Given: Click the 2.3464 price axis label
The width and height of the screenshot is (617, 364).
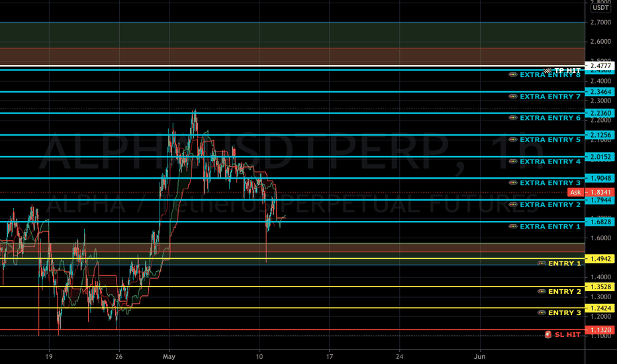Looking at the screenshot, I should pos(600,92).
